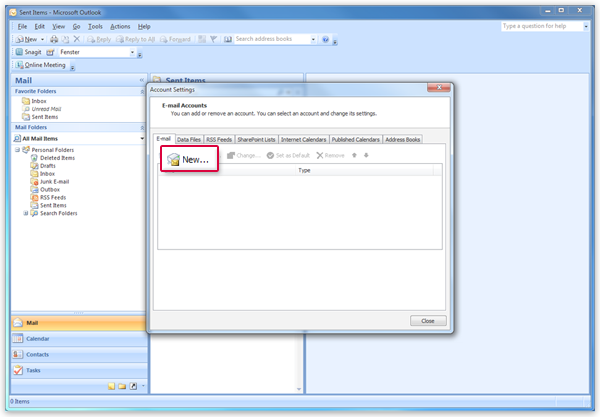
Task: Collapse the Mail Folders section
Action: click(x=142, y=127)
